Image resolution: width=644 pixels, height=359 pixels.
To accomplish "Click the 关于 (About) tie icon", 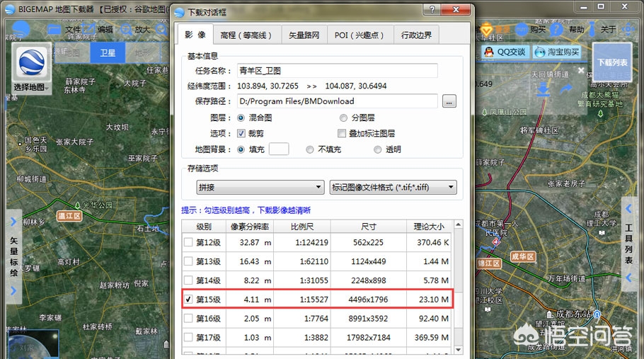I will (x=592, y=29).
